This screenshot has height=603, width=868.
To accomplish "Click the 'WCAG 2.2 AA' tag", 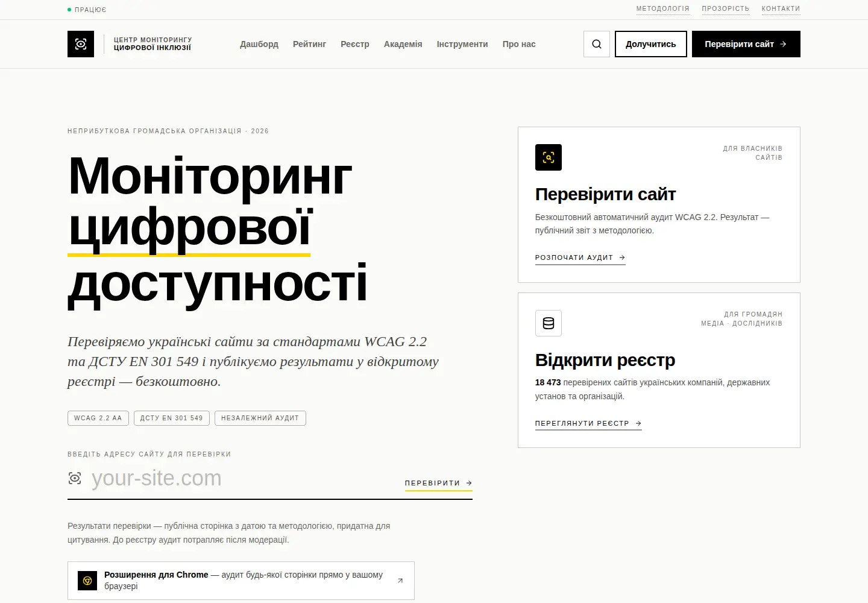I will (x=98, y=418).
